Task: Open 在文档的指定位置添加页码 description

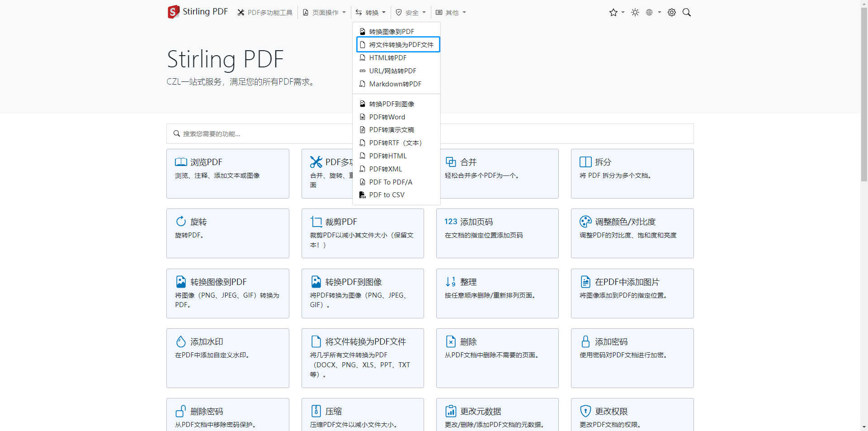Action: click(x=484, y=236)
